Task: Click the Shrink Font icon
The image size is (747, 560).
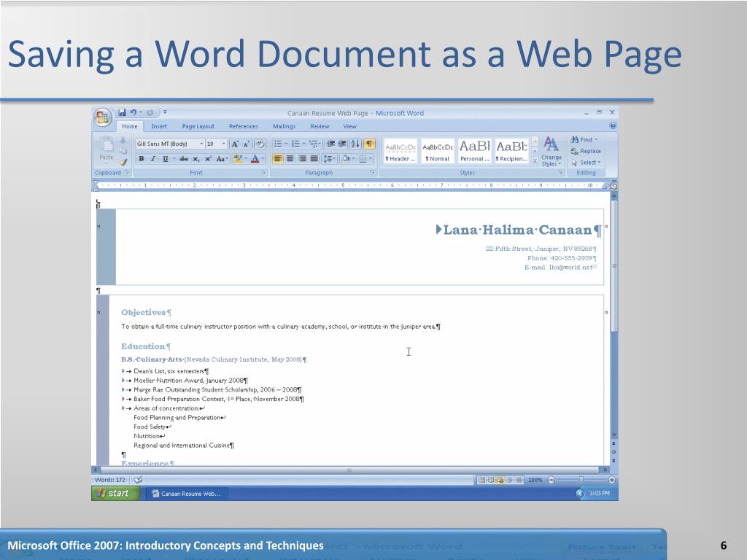Action: click(x=247, y=144)
